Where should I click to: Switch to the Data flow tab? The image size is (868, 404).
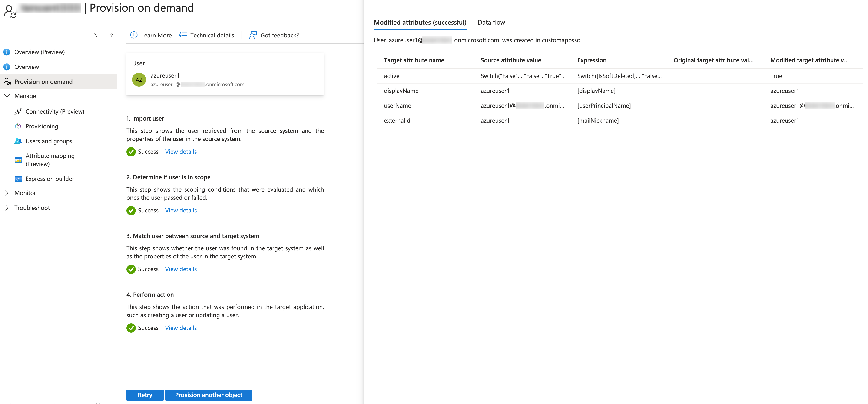click(491, 23)
